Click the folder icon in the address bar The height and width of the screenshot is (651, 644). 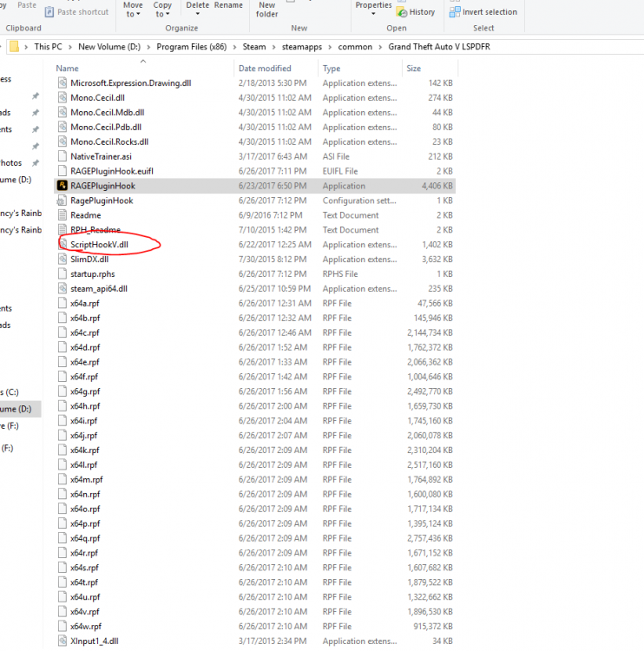pyautogui.click(x=14, y=47)
